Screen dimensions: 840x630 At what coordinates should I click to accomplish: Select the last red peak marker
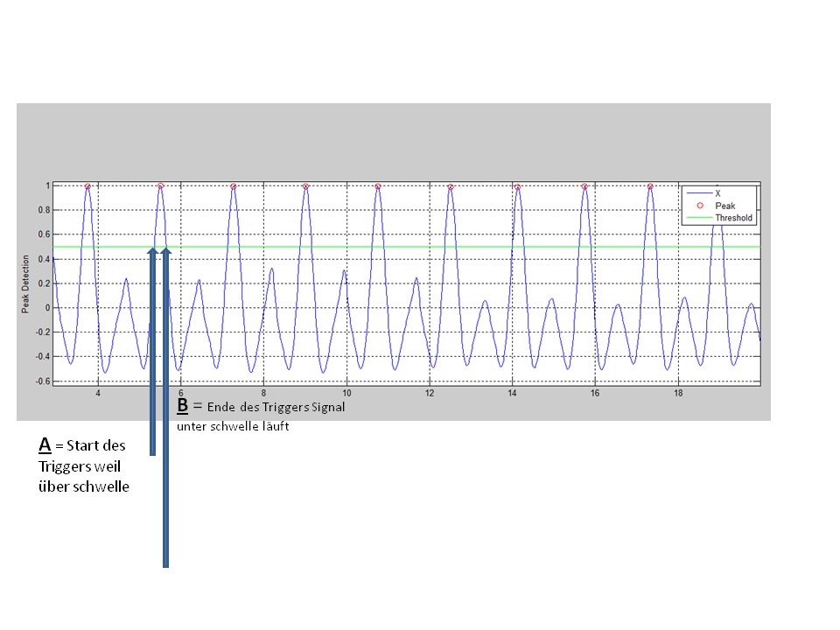[650, 186]
